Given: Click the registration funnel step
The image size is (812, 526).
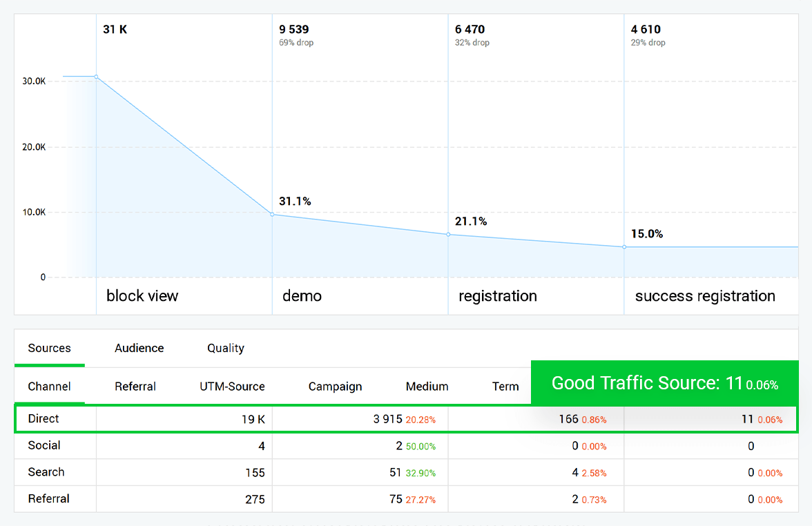Looking at the screenshot, I should [x=497, y=295].
